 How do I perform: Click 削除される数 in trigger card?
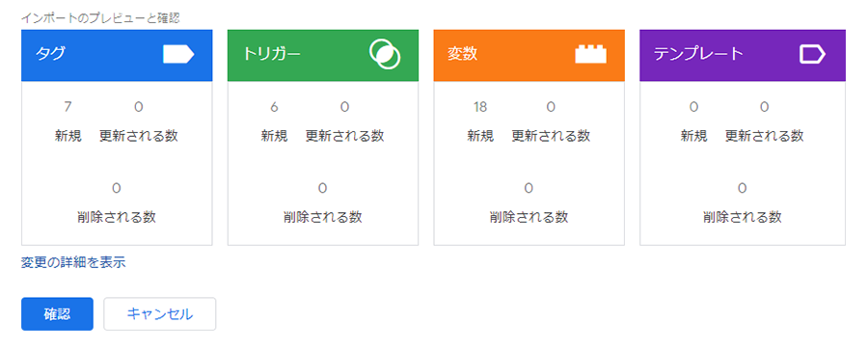click(x=323, y=217)
